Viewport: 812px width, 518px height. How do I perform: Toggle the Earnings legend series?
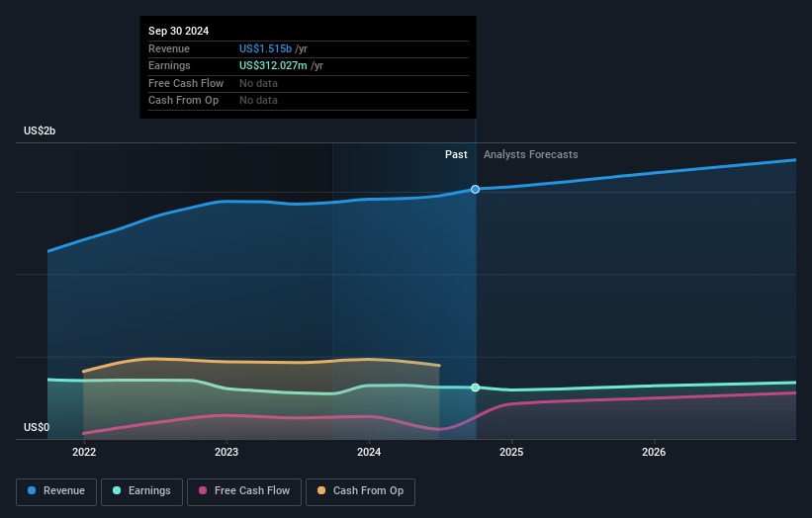[141, 491]
